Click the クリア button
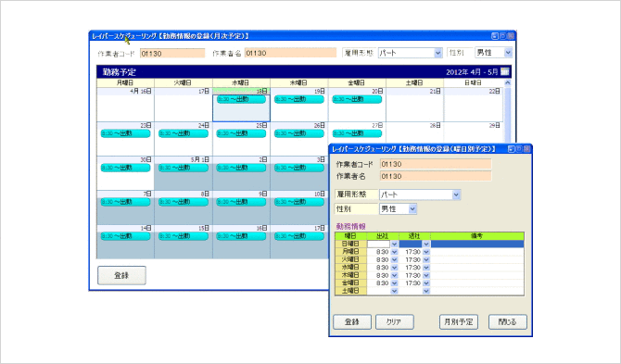Image resolution: width=621 pixels, height=364 pixels. 395,322
